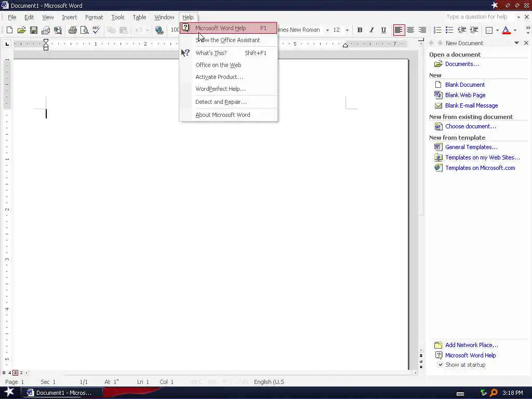Screen dimensions: 532x399
Task: Align text to the right
Action: 422,30
